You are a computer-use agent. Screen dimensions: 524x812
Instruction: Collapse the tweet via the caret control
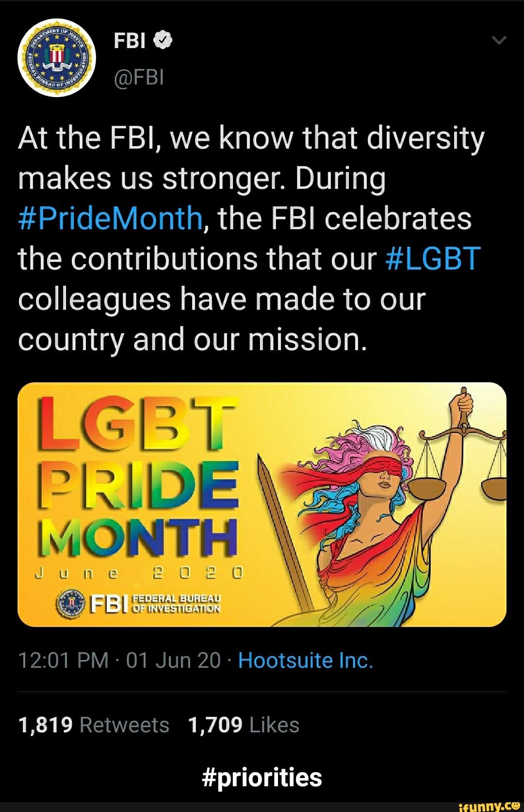tap(500, 40)
